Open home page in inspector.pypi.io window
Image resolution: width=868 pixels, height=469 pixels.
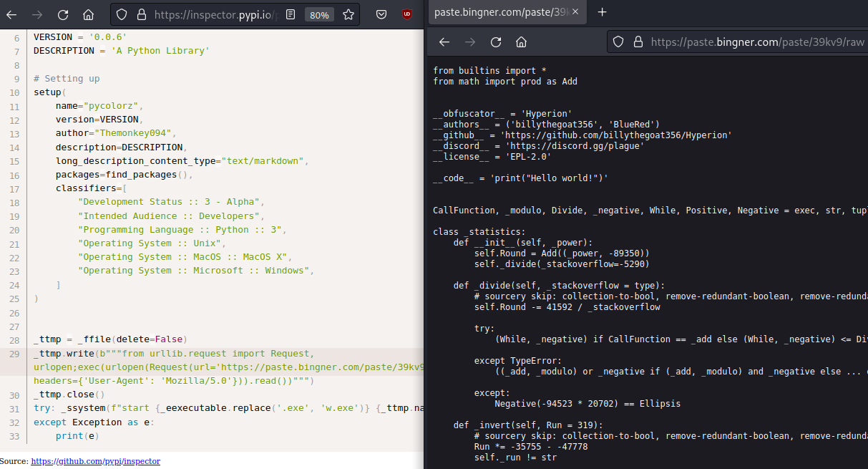[x=89, y=14]
